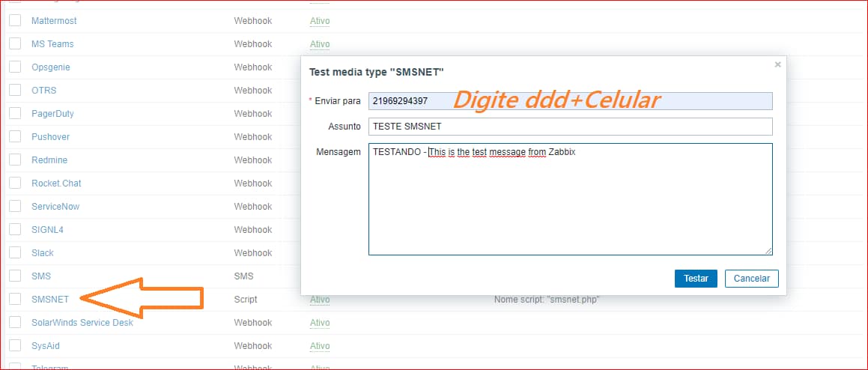Open the SMSNET media type link
Image resolution: width=868 pixels, height=370 pixels.
click(x=50, y=300)
